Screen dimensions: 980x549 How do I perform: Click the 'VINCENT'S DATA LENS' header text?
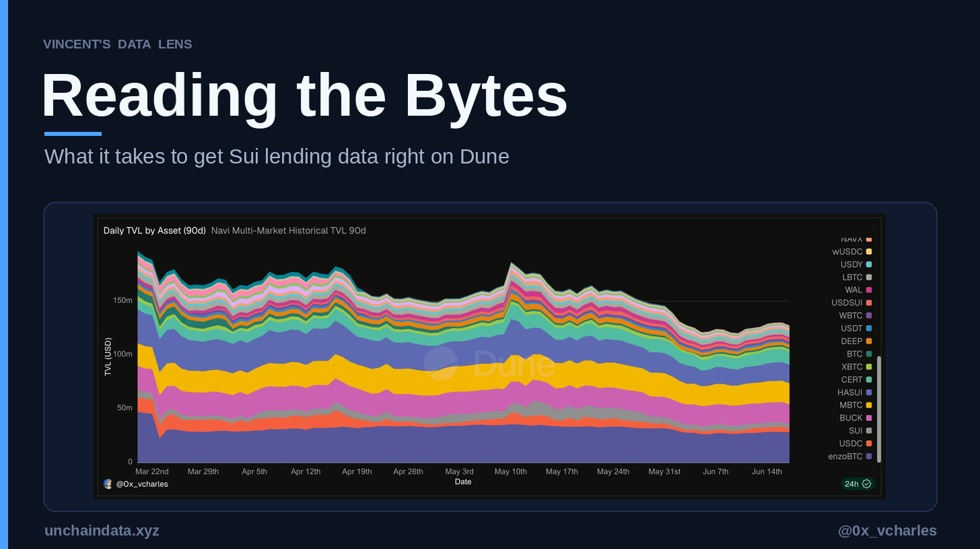118,44
